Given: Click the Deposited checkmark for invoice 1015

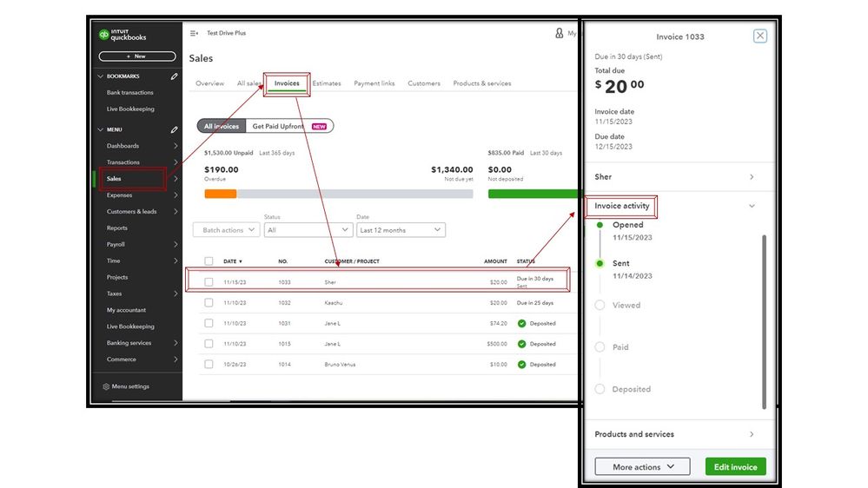Looking at the screenshot, I should tap(521, 344).
